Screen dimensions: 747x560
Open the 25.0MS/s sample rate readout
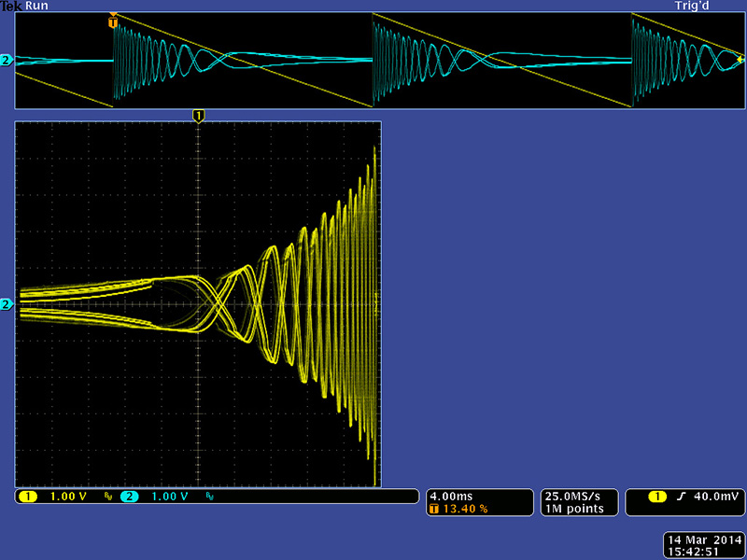[571, 497]
